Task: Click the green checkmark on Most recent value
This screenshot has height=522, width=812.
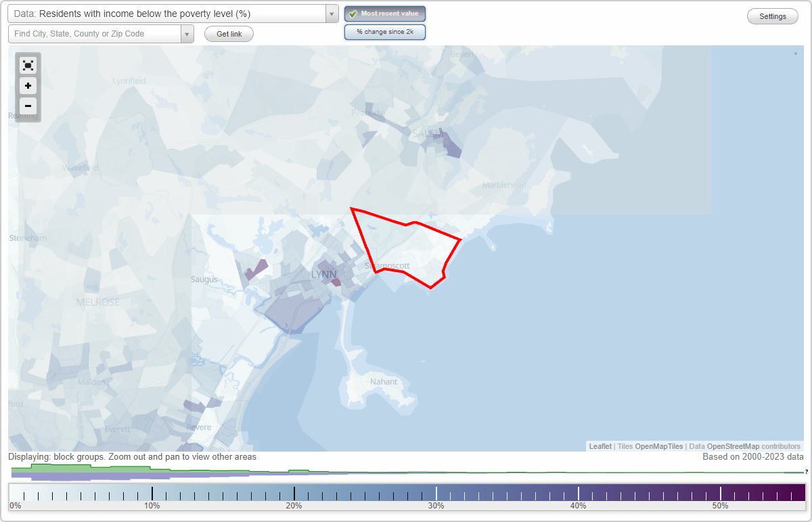Action: pyautogui.click(x=353, y=14)
